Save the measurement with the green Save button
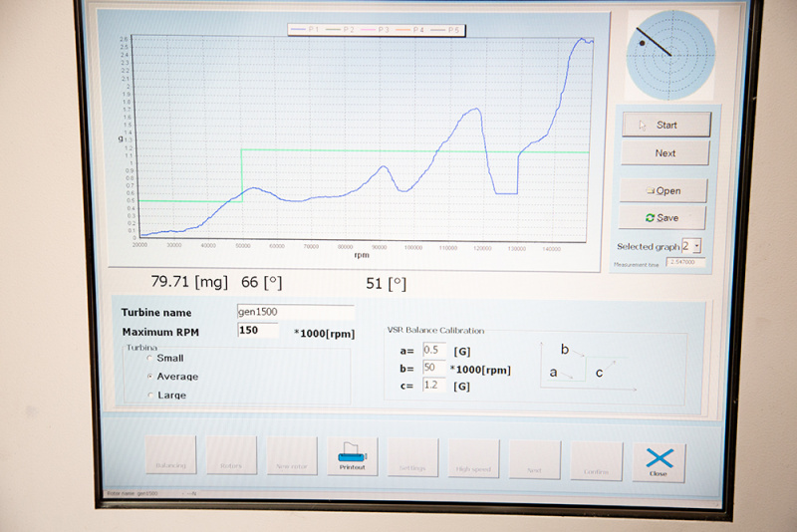Viewport: 797px width, 532px height. [x=663, y=217]
